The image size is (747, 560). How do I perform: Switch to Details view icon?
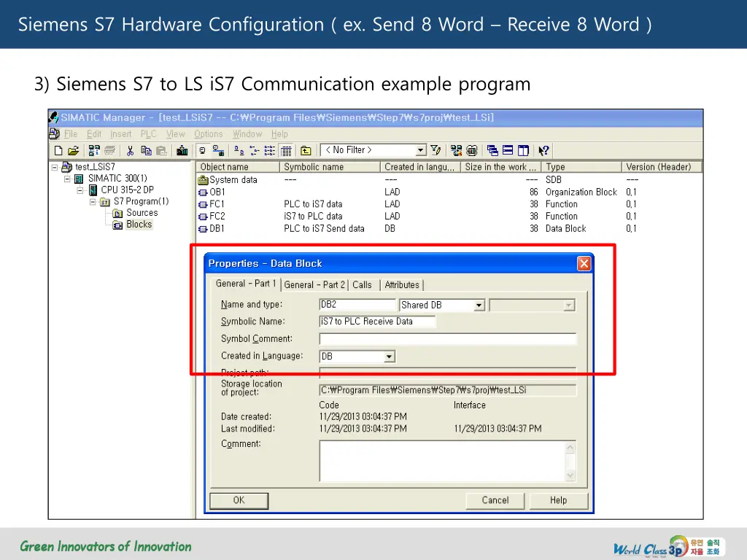pos(286,151)
